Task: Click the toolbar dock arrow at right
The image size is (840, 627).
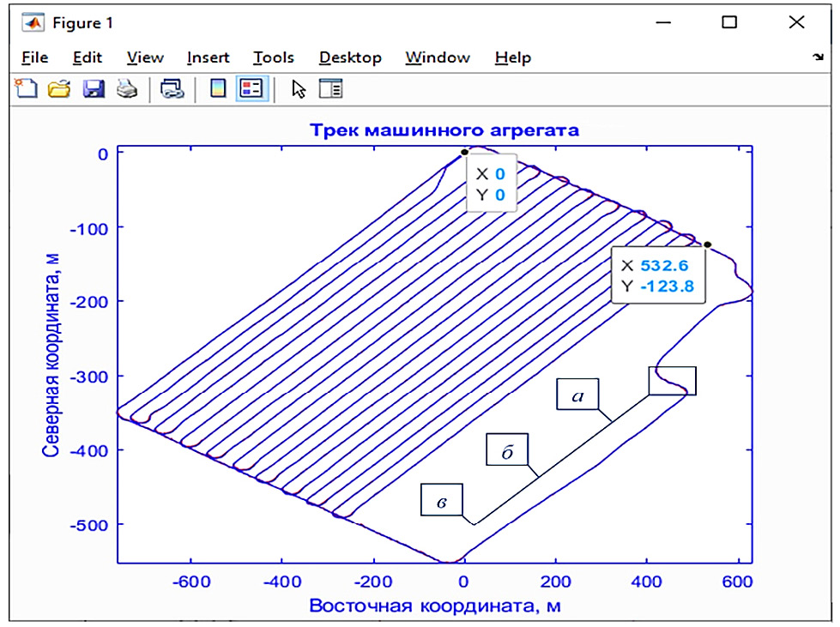Action: (x=818, y=57)
